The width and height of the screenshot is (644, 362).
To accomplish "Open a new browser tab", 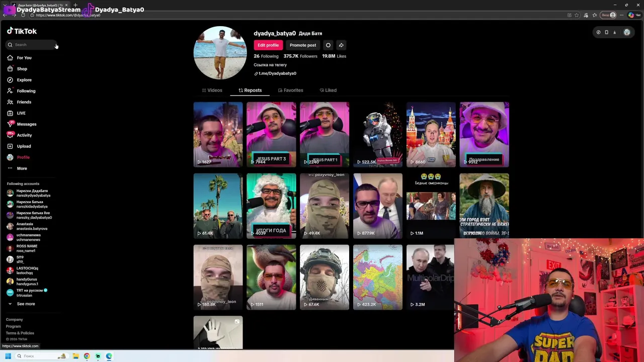I will click(x=75, y=5).
